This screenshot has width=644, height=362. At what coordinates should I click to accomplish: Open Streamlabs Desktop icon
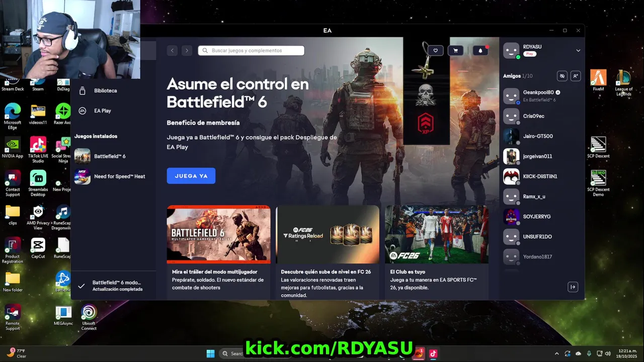[x=38, y=184]
